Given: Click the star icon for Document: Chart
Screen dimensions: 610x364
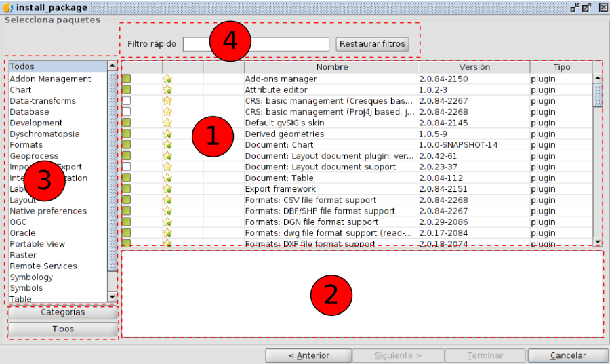Looking at the screenshot, I should [x=167, y=145].
